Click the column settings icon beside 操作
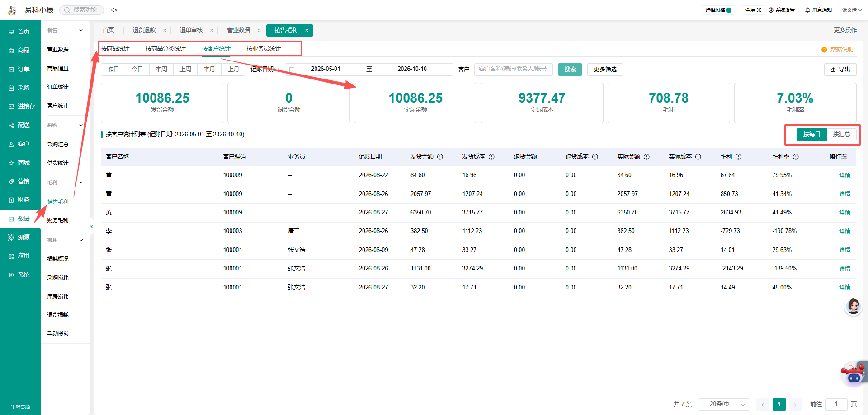Screen dimensions: 868x415 [844, 157]
